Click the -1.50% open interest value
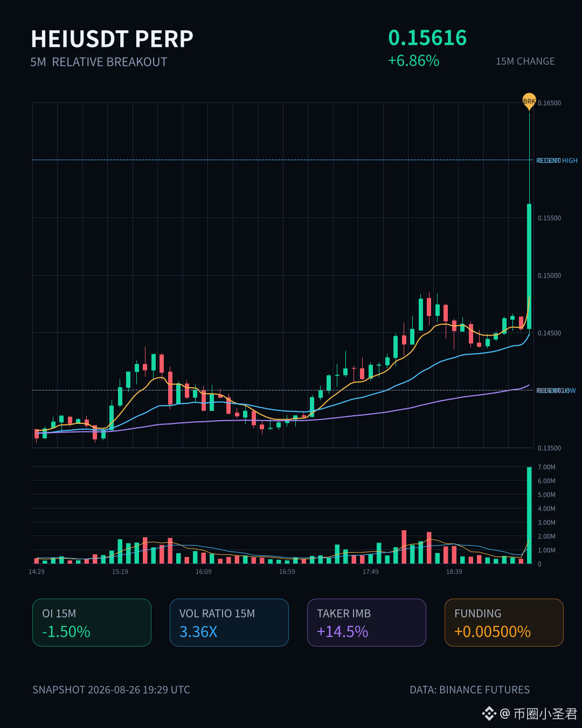This screenshot has width=582, height=728. click(66, 631)
